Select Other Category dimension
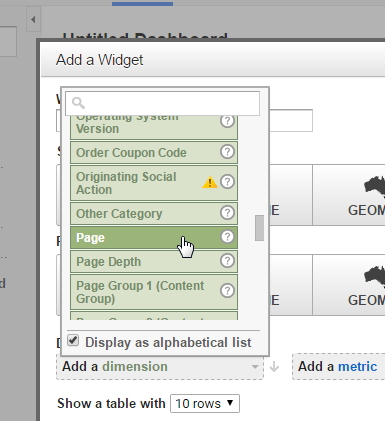Image resolution: width=385 pixels, height=421 pixels. [154, 213]
